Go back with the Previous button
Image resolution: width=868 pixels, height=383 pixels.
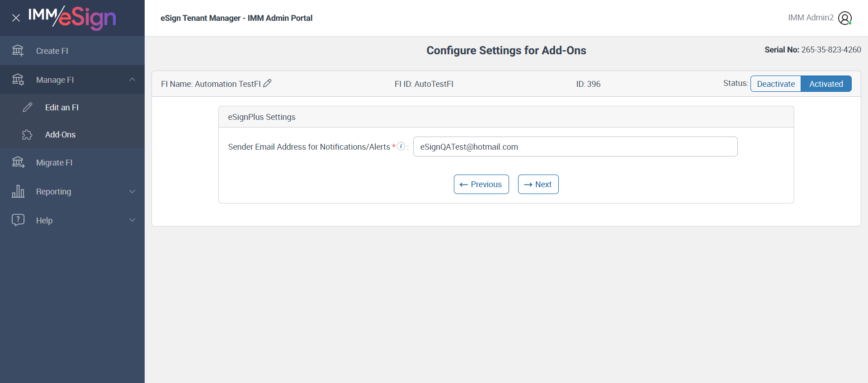(x=481, y=184)
